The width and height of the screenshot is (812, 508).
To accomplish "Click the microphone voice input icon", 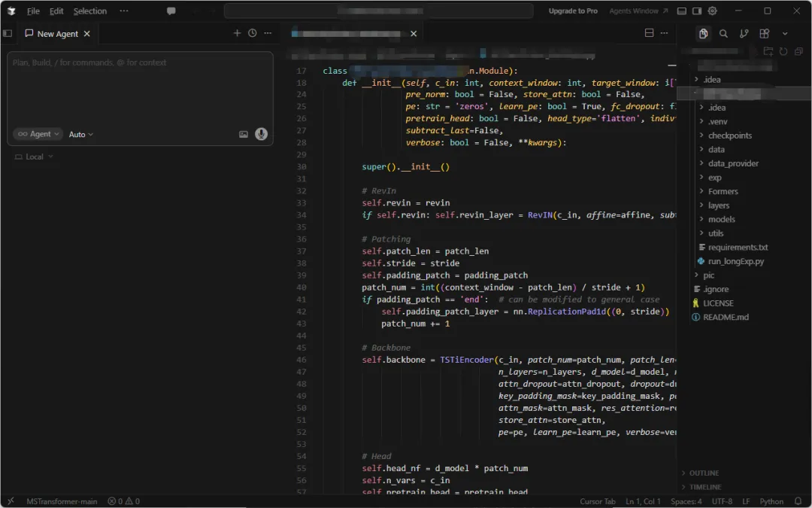I will click(x=261, y=134).
